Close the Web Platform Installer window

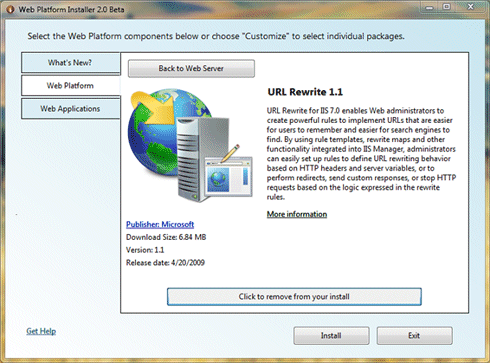(x=470, y=7)
